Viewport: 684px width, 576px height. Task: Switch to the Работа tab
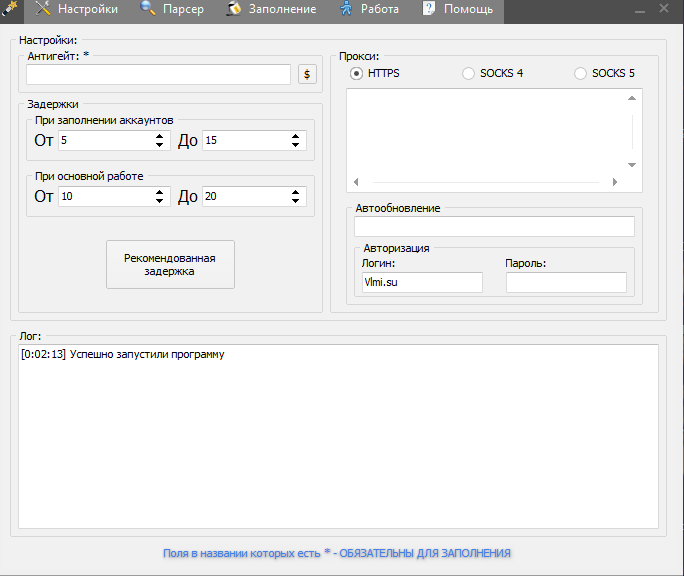coord(379,9)
